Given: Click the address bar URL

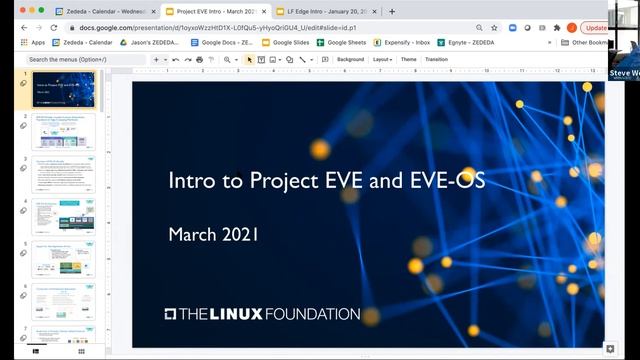Looking at the screenshot, I should (218, 28).
